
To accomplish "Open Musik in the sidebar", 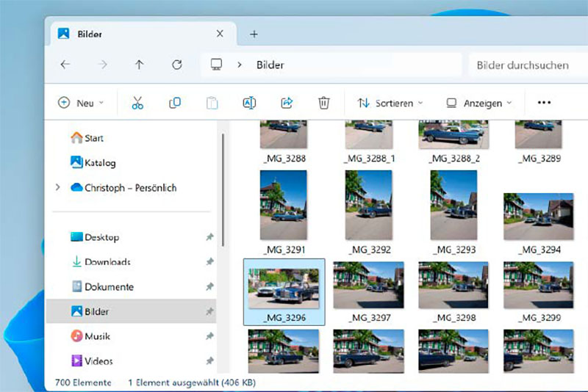I will click(x=90, y=336).
